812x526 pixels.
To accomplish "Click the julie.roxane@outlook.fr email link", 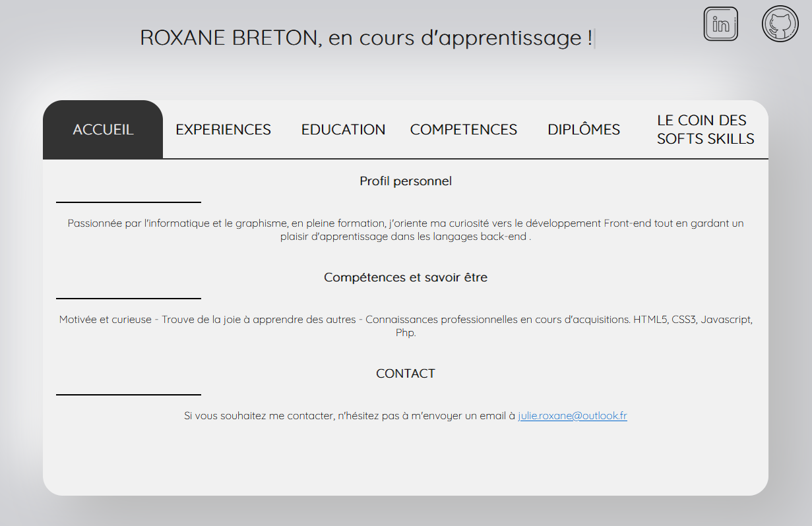I will (572, 416).
